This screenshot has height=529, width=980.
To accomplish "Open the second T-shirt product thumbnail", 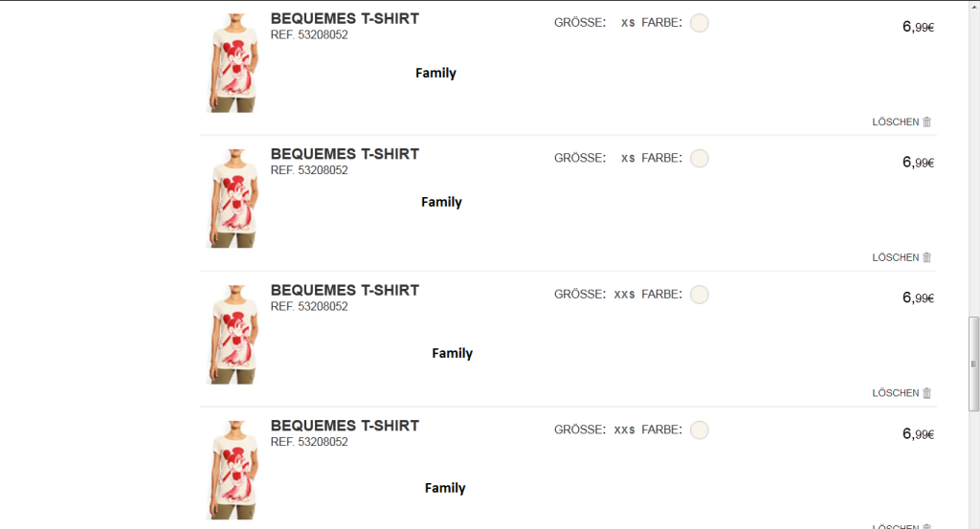I will click(231, 199).
